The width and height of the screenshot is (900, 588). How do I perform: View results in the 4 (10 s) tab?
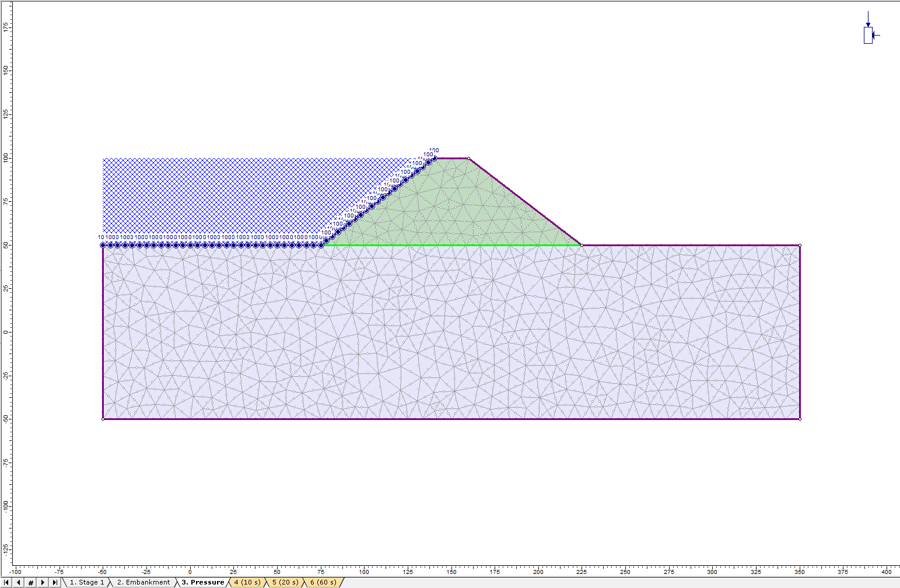[247, 582]
